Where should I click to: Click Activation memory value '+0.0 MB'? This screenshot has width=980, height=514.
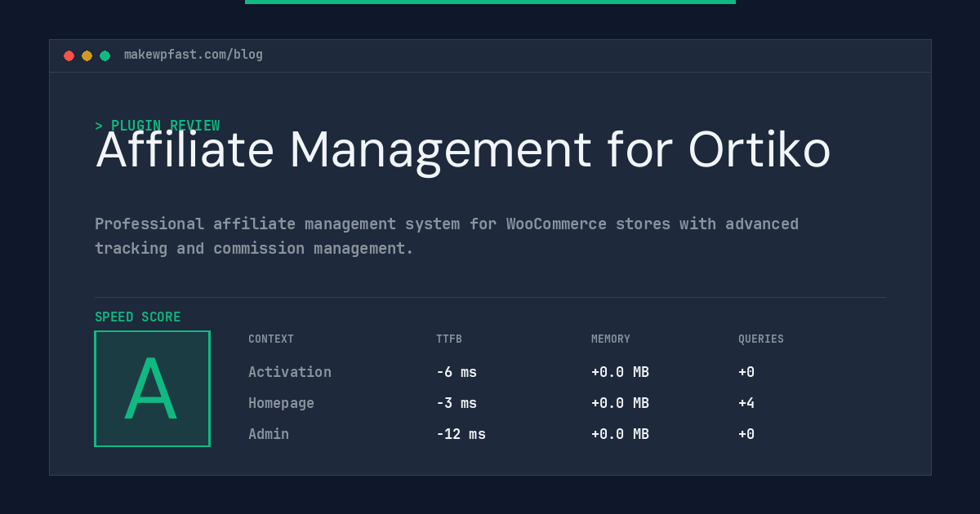620,372
